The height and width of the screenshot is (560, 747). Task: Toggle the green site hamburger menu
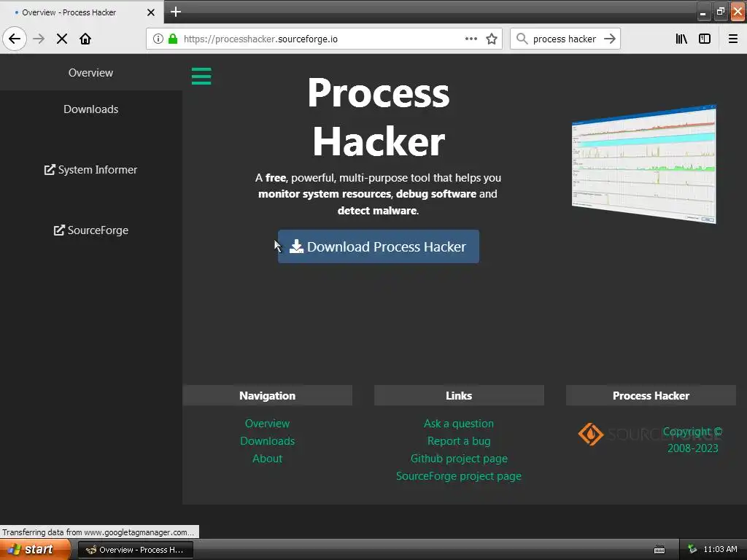pyautogui.click(x=201, y=76)
